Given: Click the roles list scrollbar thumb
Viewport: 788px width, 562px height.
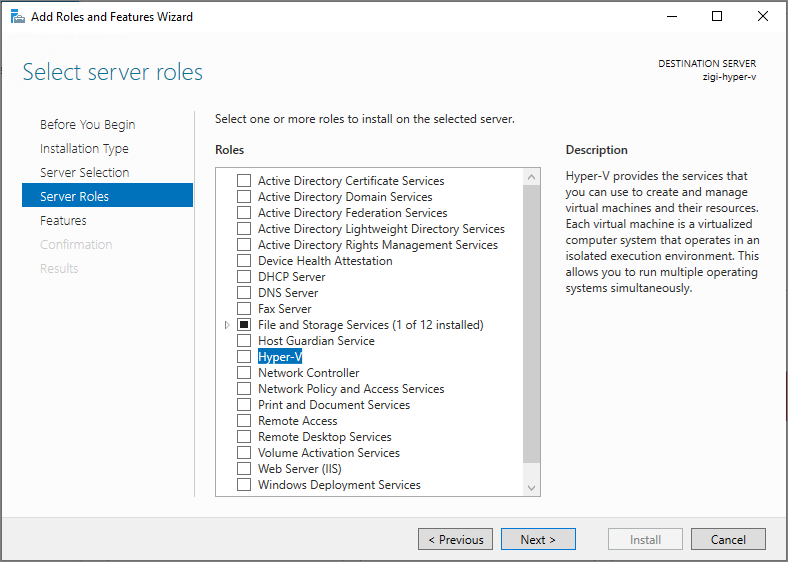Looking at the screenshot, I should 531,324.
